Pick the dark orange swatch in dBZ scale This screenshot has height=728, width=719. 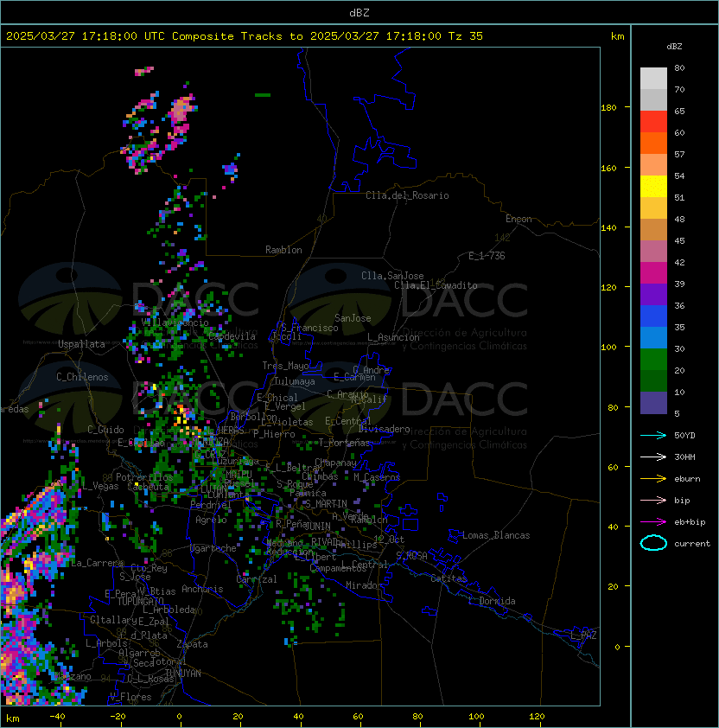(653, 143)
